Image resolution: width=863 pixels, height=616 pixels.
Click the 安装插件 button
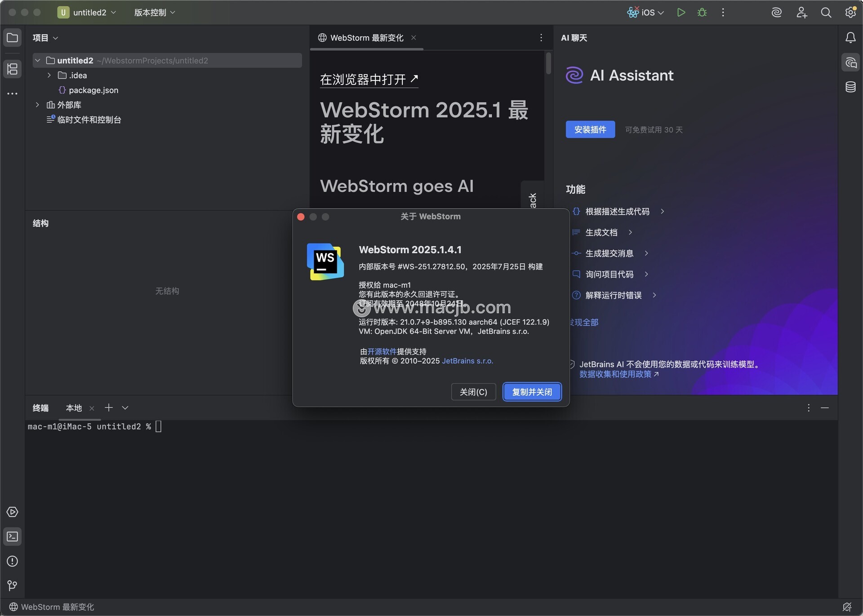click(590, 129)
